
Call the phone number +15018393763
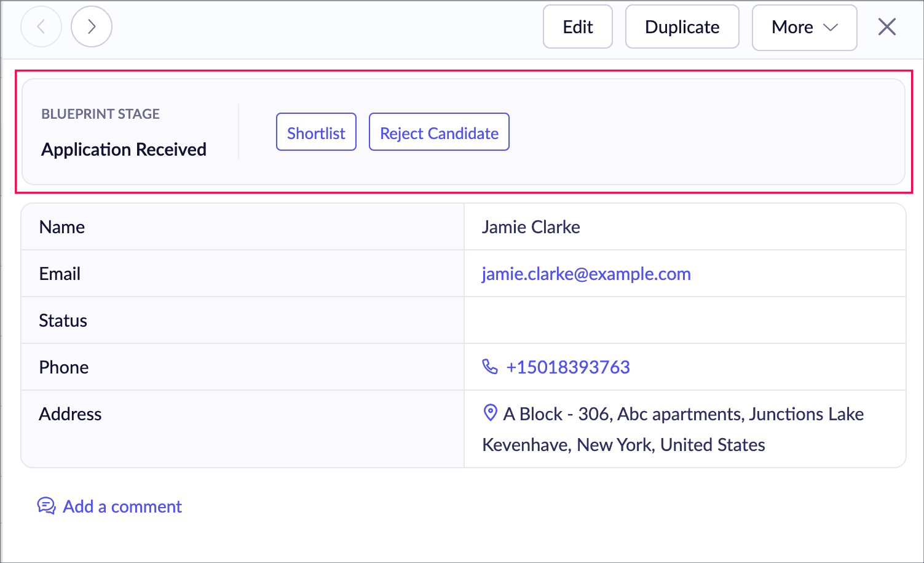coord(567,367)
